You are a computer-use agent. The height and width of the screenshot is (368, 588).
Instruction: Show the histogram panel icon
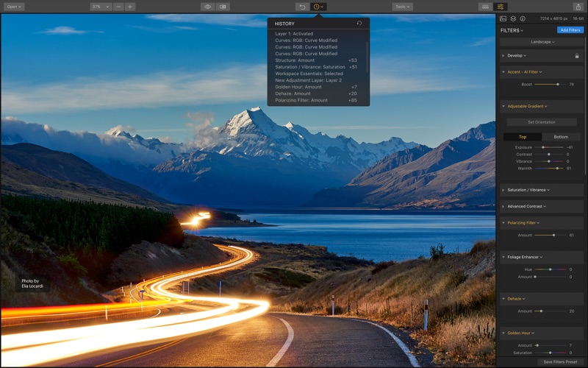pos(503,18)
